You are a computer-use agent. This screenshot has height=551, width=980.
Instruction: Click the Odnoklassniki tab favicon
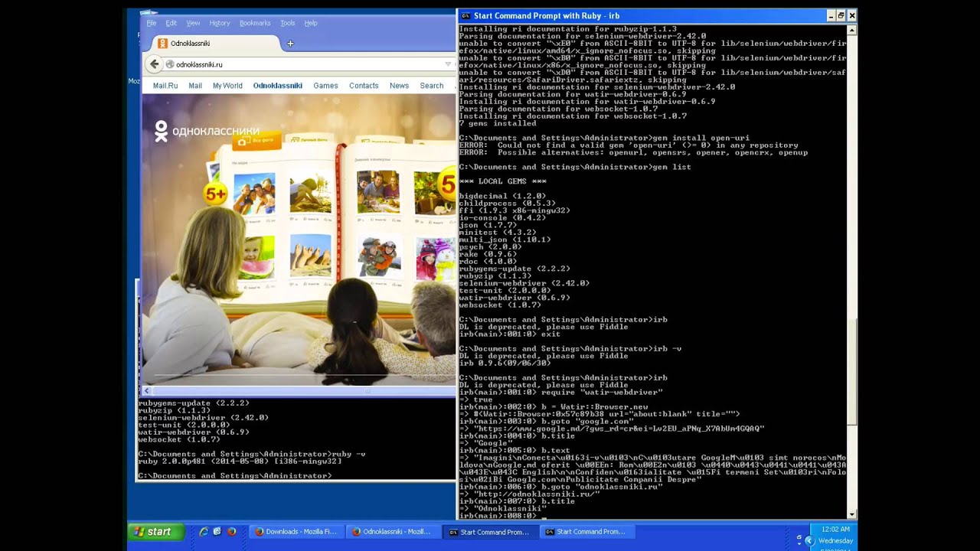coord(162,44)
